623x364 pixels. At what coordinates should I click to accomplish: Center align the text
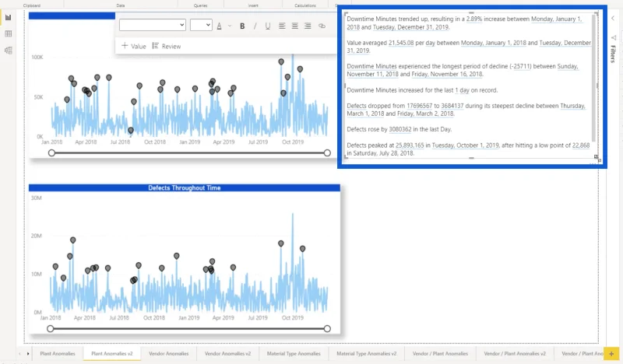point(295,26)
